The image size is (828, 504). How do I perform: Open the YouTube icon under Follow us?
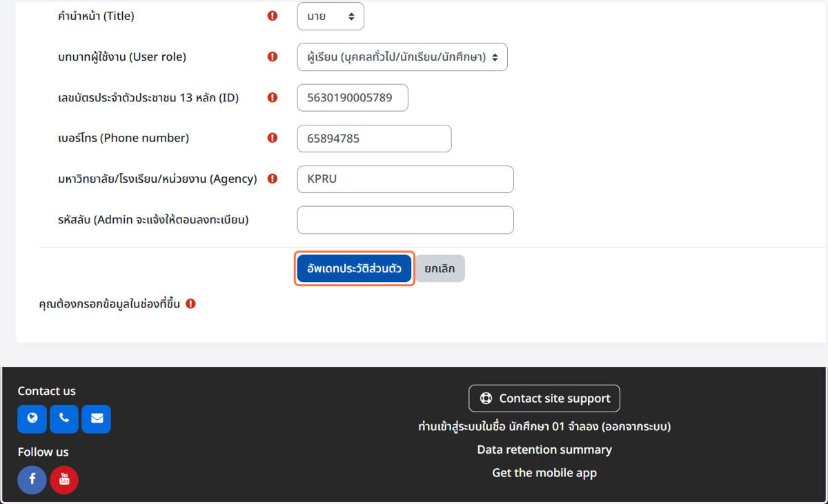(x=64, y=480)
